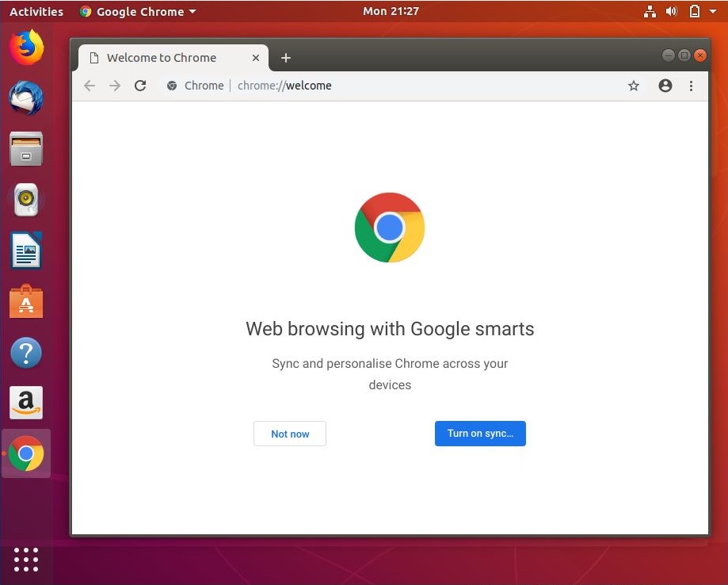Click the Not now button

click(290, 434)
